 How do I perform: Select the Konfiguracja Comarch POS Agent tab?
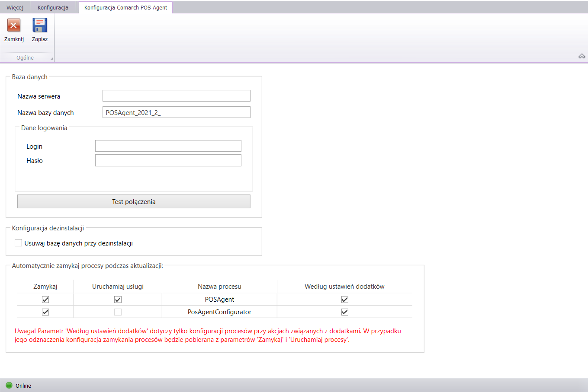coord(125,7)
